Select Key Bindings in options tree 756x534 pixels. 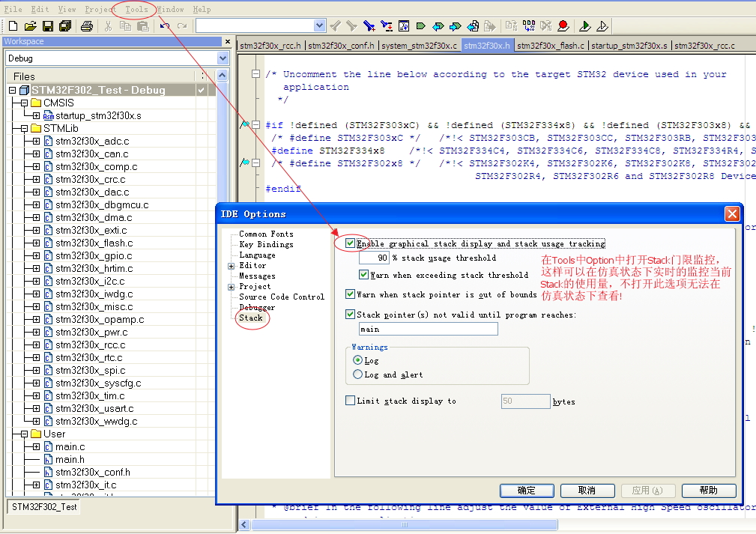tap(266, 244)
